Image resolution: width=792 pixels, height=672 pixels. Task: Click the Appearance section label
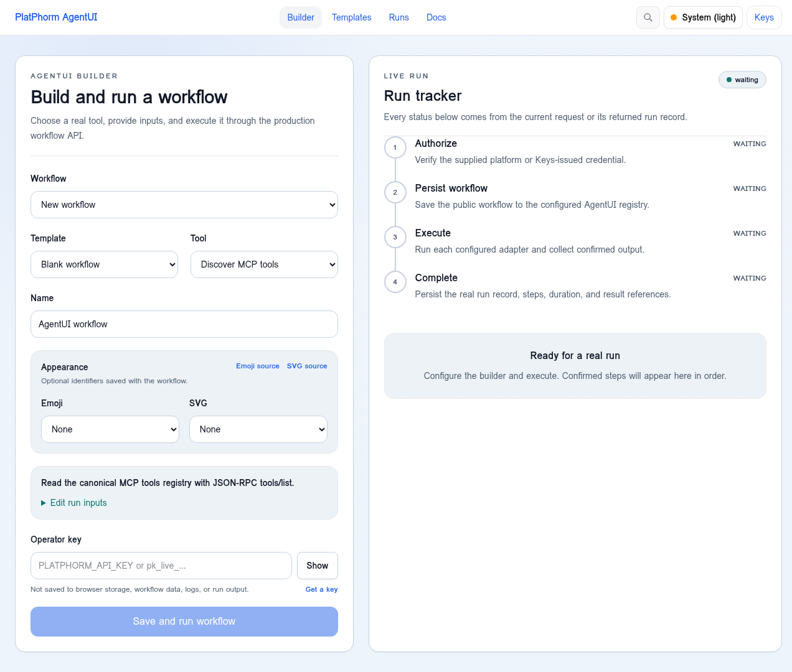pyautogui.click(x=65, y=367)
